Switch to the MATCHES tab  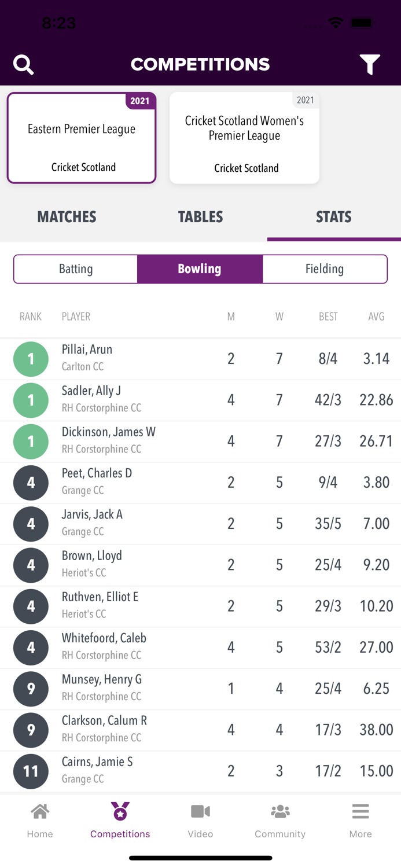click(x=66, y=216)
